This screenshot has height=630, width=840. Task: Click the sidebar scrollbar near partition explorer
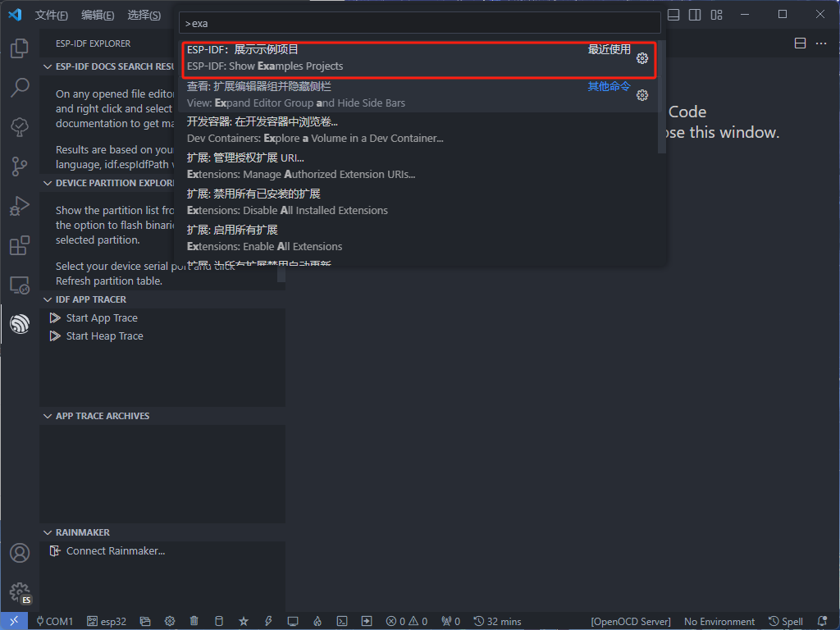point(281,274)
